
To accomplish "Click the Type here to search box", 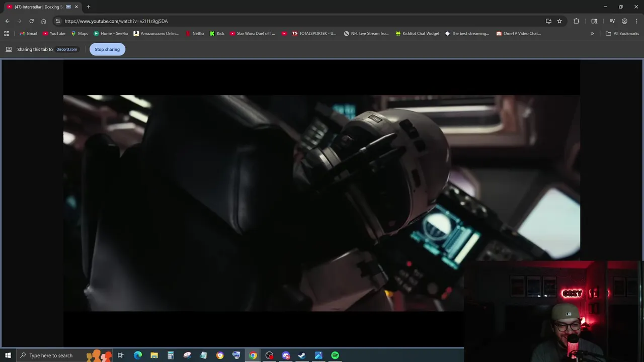I will 64,355.
